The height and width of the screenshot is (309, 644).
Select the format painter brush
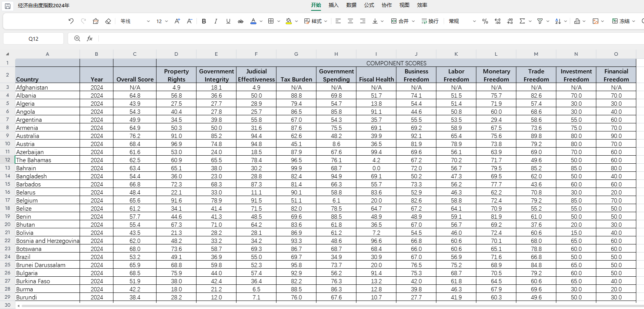click(x=96, y=21)
